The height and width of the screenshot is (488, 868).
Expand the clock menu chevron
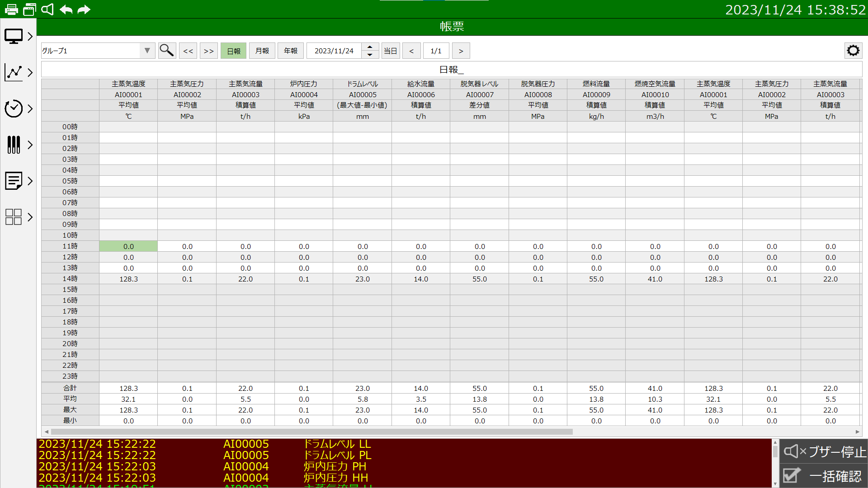point(30,108)
